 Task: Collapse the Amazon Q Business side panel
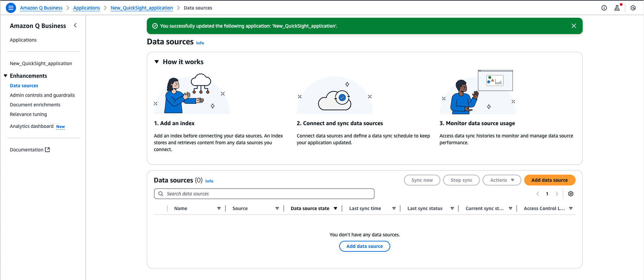click(75, 25)
